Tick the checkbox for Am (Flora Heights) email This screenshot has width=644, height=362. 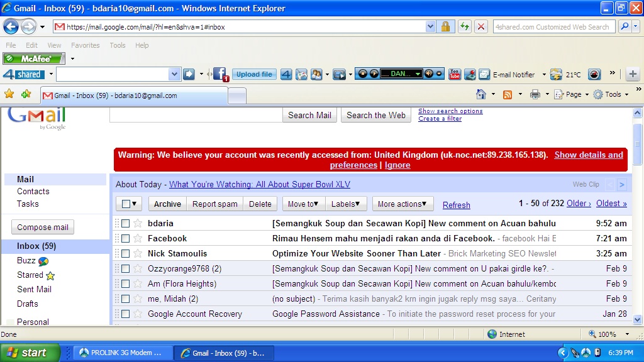pyautogui.click(x=126, y=283)
